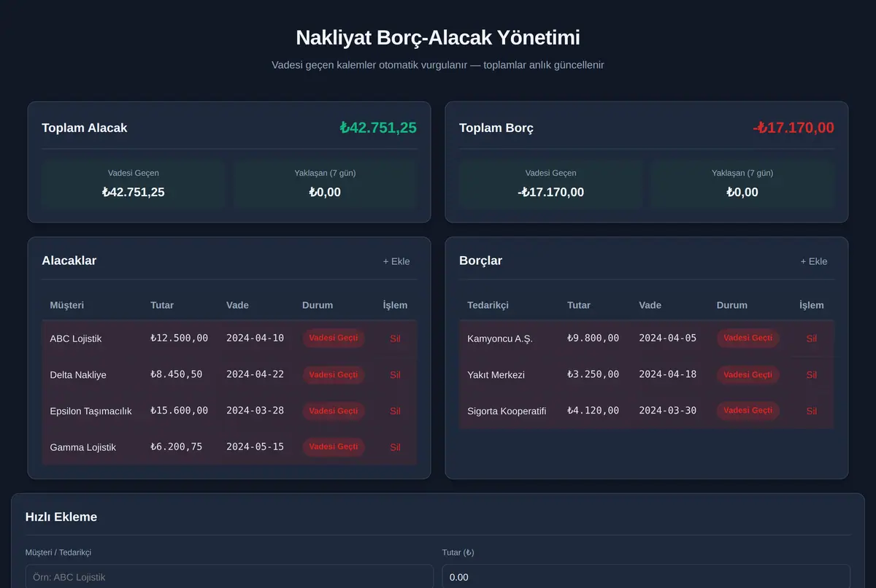Click Vadesi Geçen card under Toplam Borç
Viewport: 876px width, 588px height.
551,184
